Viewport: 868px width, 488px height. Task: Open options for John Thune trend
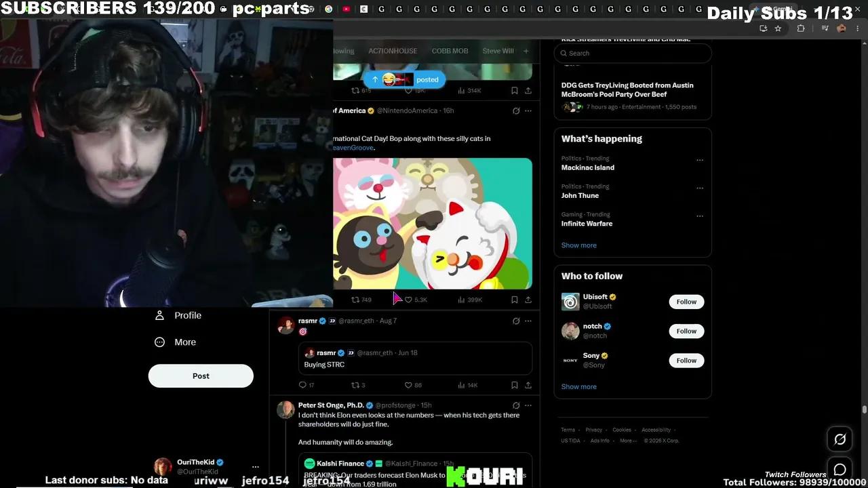click(x=700, y=188)
